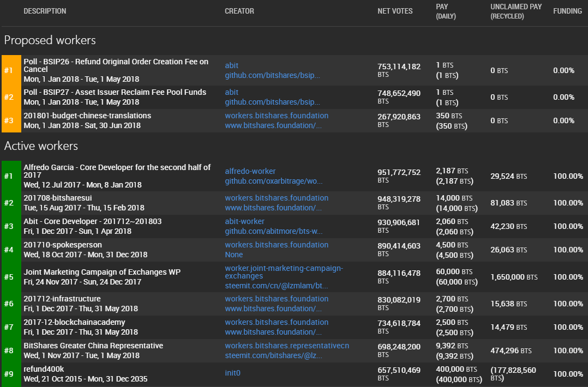Follow the github.com/oxarbitrage/wo... link

point(273,181)
